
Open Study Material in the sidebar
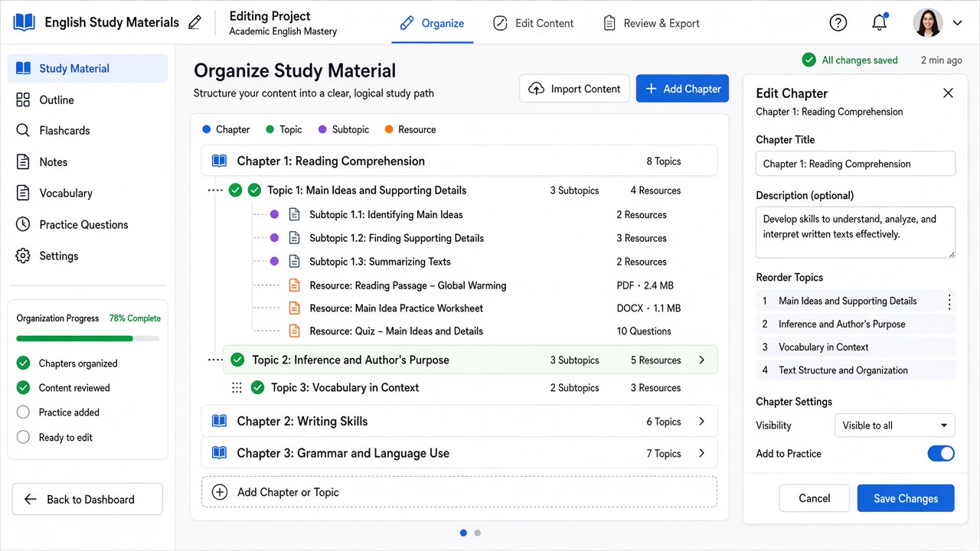[x=87, y=68]
